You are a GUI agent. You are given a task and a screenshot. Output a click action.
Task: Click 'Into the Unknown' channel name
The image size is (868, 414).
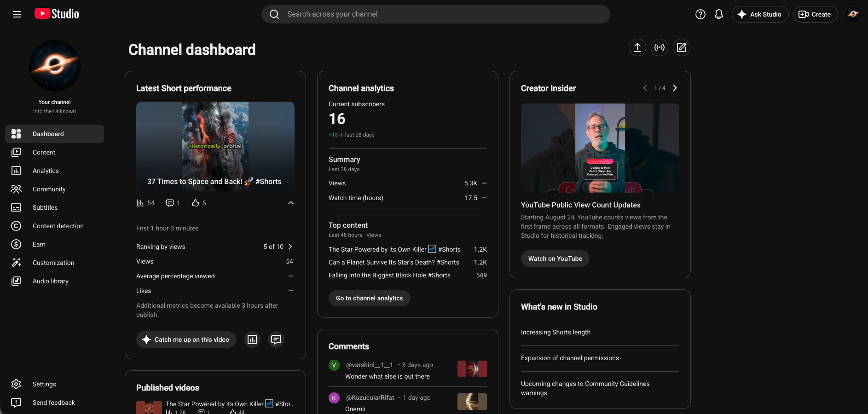pos(54,111)
